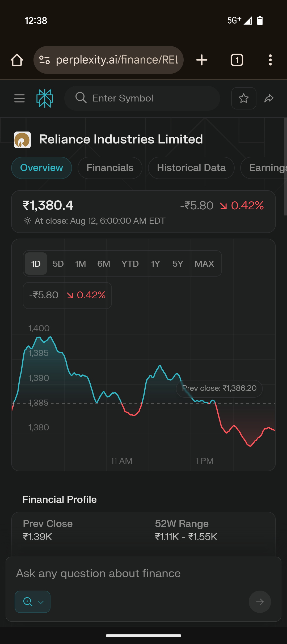The image size is (287, 644).
Task: Select the 5D chart range
Action: [58, 264]
